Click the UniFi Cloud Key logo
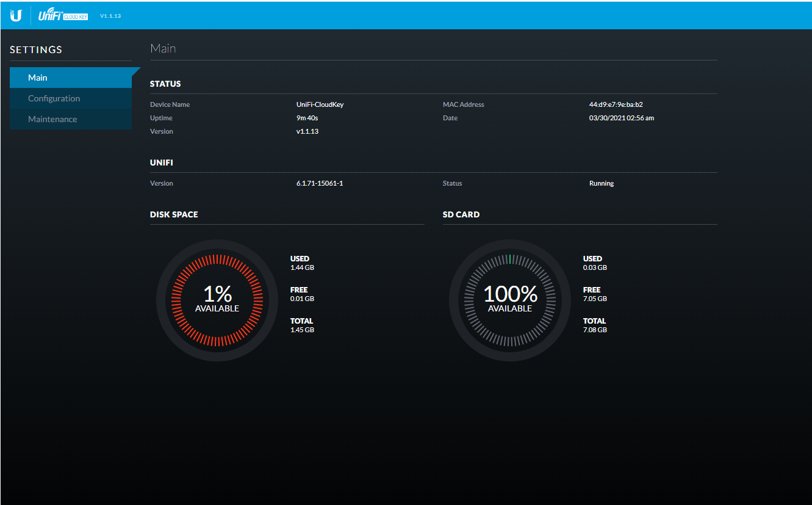812x505 pixels. (x=63, y=16)
